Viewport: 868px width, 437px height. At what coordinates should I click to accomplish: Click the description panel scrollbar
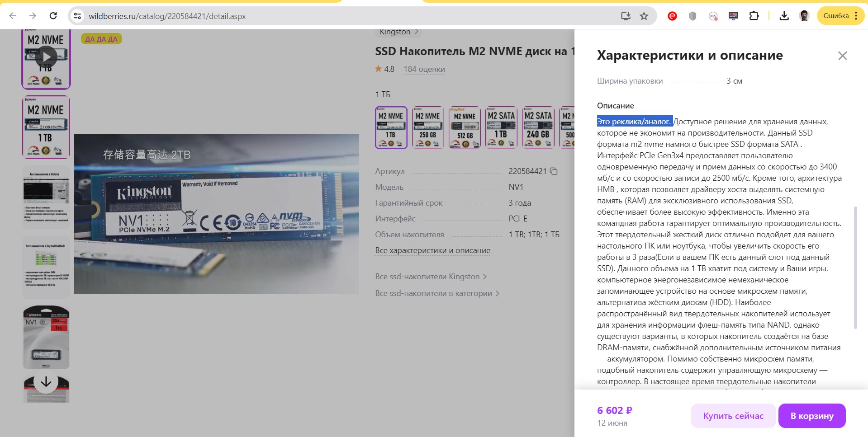(x=855, y=268)
